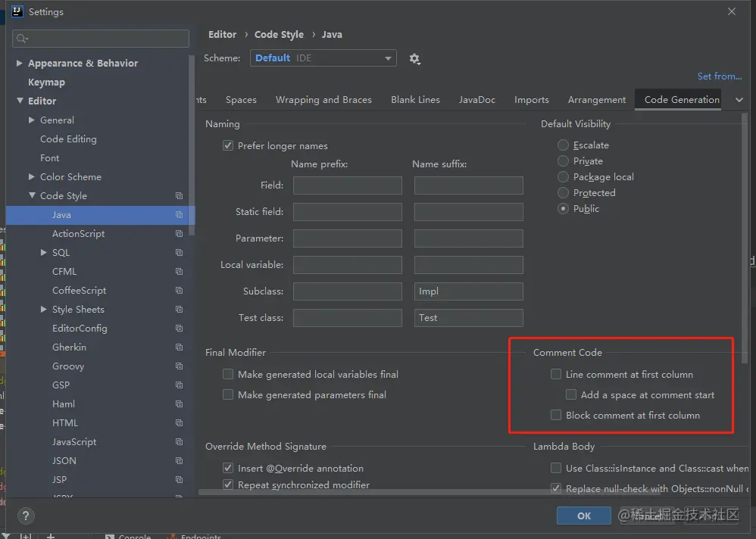
Task: Click the Test class suffix field
Action: 469,318
